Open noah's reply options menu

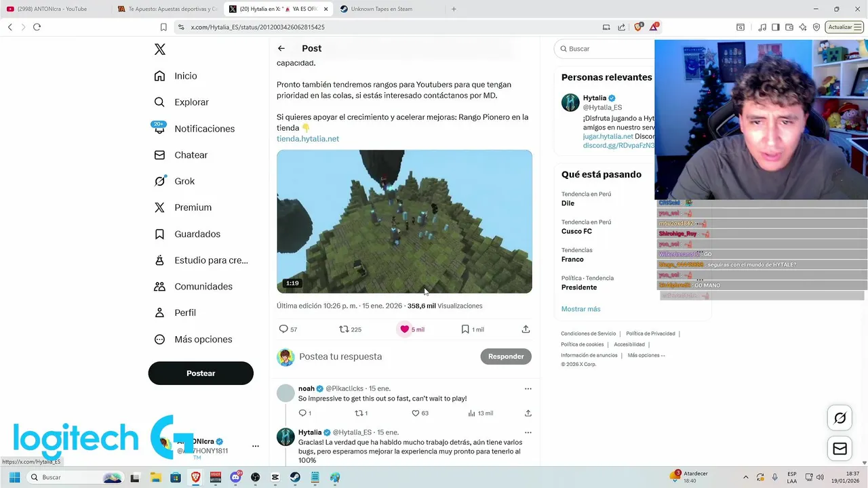coord(528,389)
